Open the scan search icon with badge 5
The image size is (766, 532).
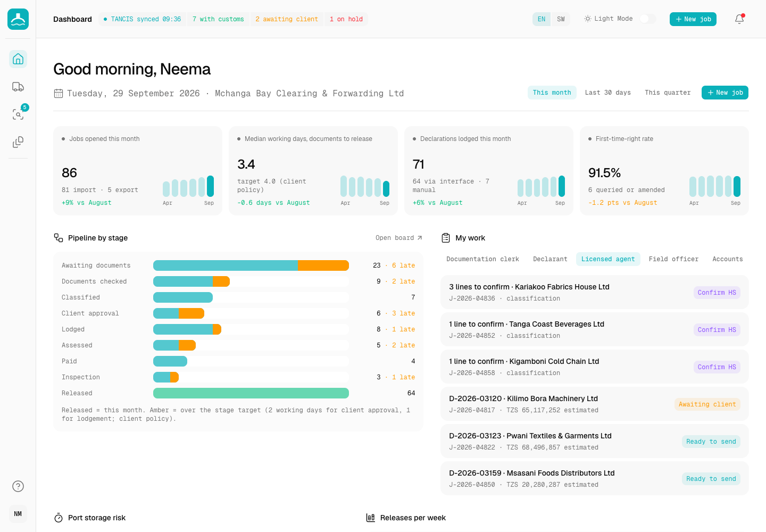point(18,114)
